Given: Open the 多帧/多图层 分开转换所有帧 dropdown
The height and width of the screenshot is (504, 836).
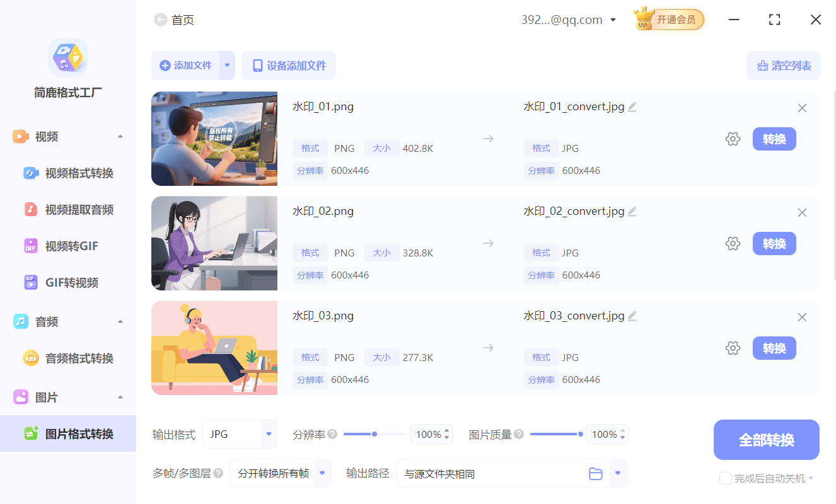Looking at the screenshot, I should (x=322, y=473).
